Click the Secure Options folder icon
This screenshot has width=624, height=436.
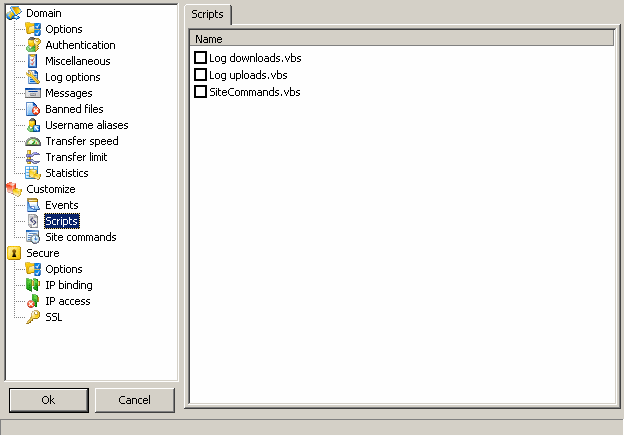point(33,269)
